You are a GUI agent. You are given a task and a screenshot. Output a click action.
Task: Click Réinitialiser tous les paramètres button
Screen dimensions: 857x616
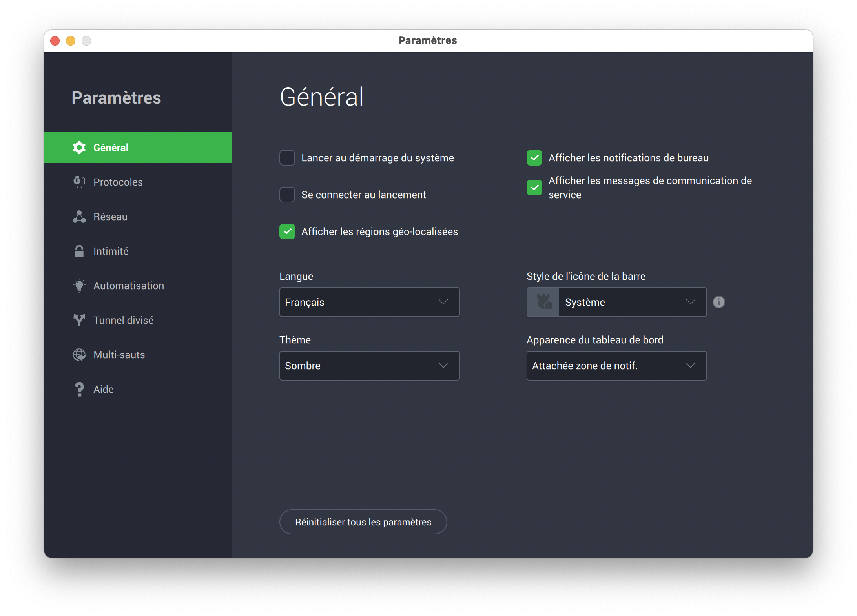[x=363, y=522]
